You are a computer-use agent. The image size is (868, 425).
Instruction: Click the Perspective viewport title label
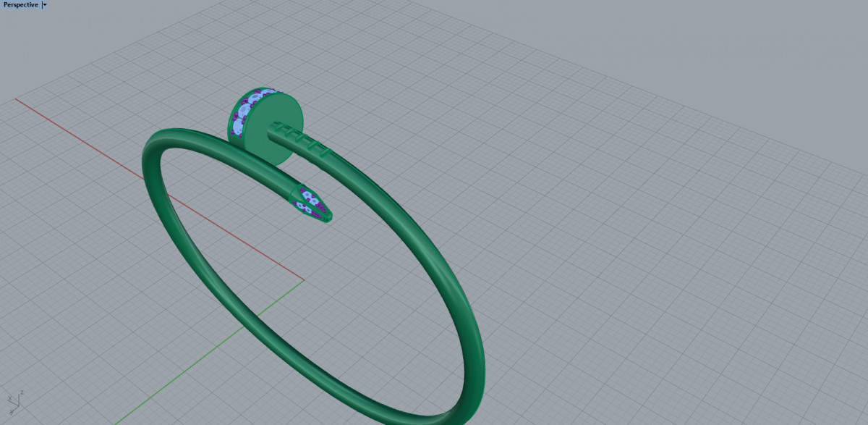20,4
